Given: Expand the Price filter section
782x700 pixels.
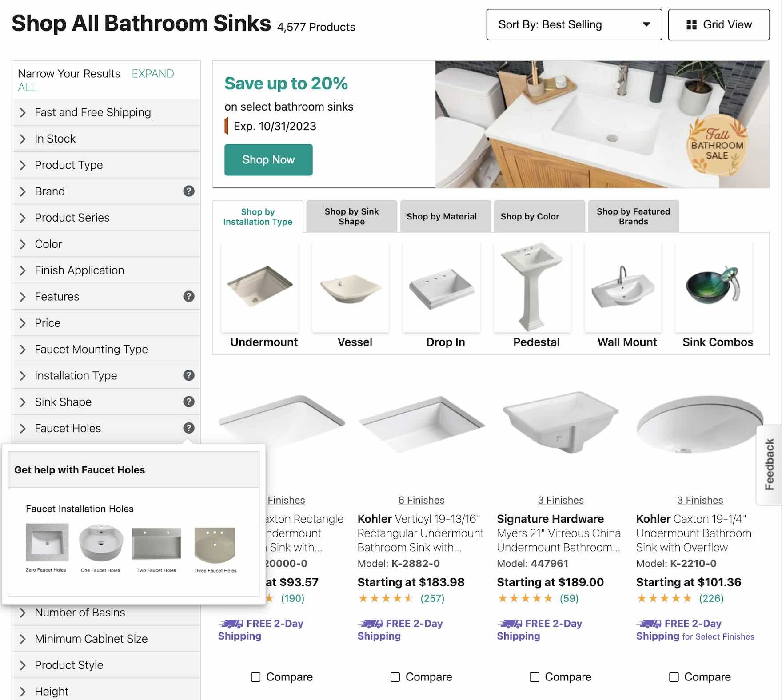Looking at the screenshot, I should (x=48, y=323).
